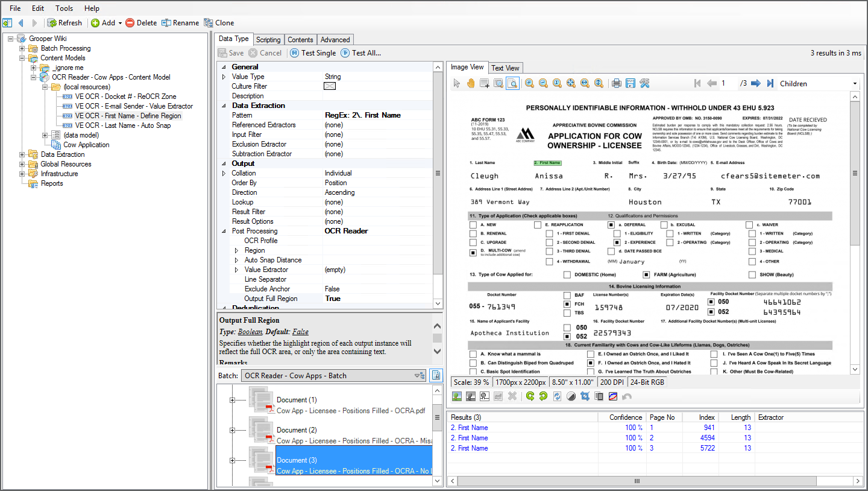868x491 pixels.
Task: Click the invert contrast circle icon
Action: [571, 396]
